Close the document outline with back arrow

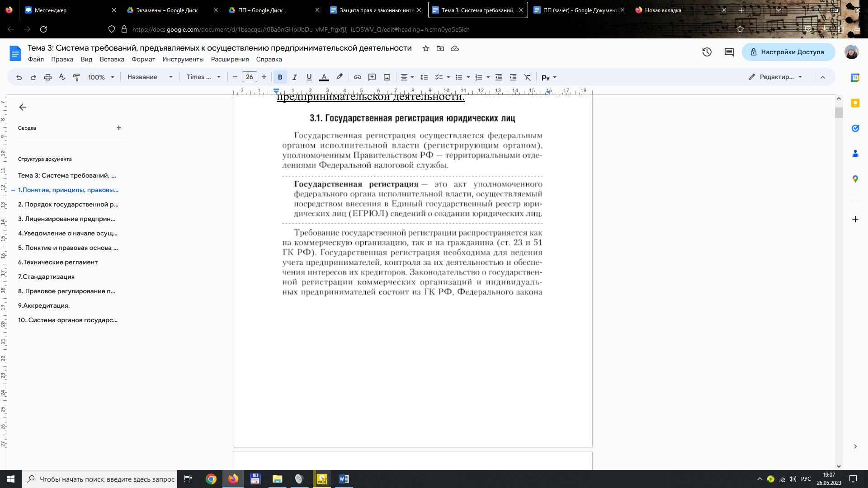(23, 107)
